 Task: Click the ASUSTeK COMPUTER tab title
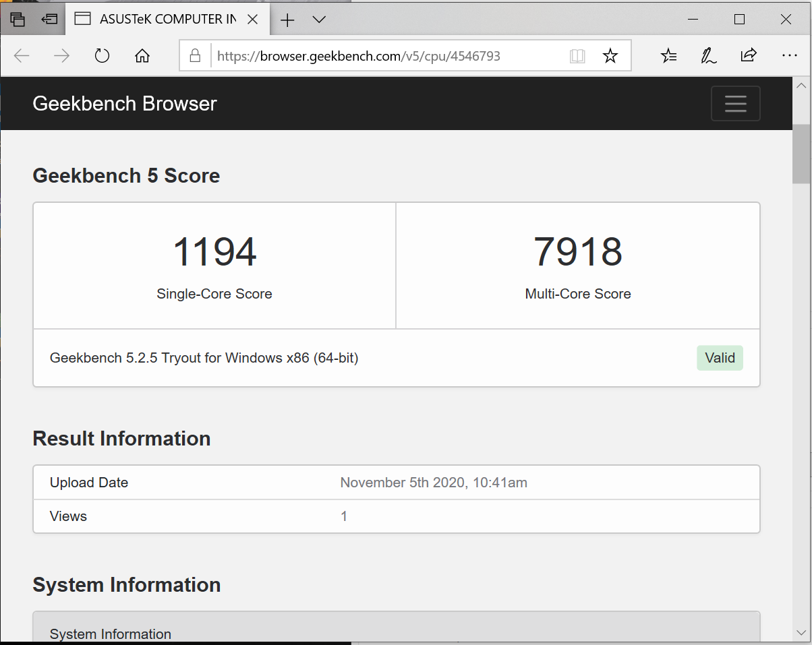[x=168, y=20]
